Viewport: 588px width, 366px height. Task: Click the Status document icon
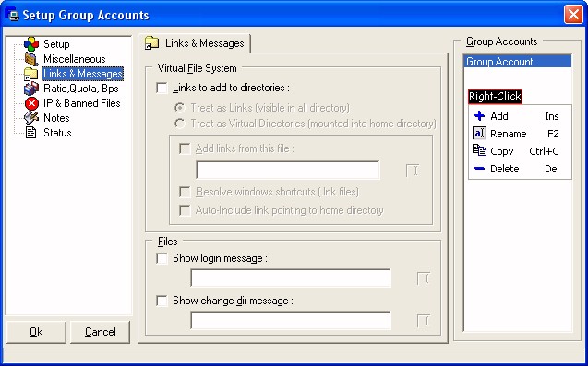[x=30, y=132]
